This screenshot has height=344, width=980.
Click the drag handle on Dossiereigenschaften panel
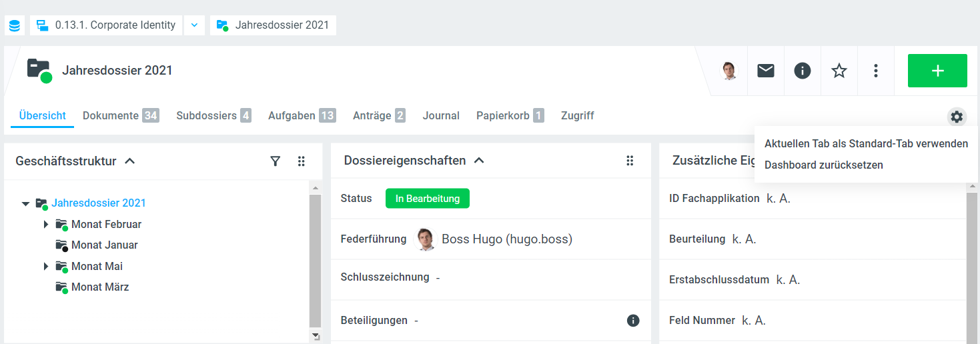tap(630, 161)
